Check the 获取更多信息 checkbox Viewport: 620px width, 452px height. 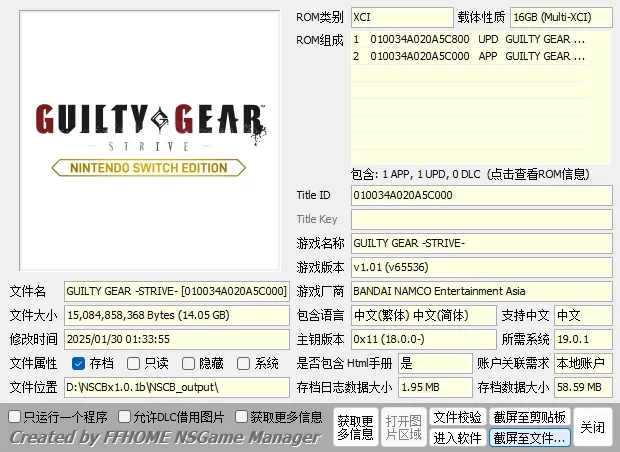click(242, 416)
